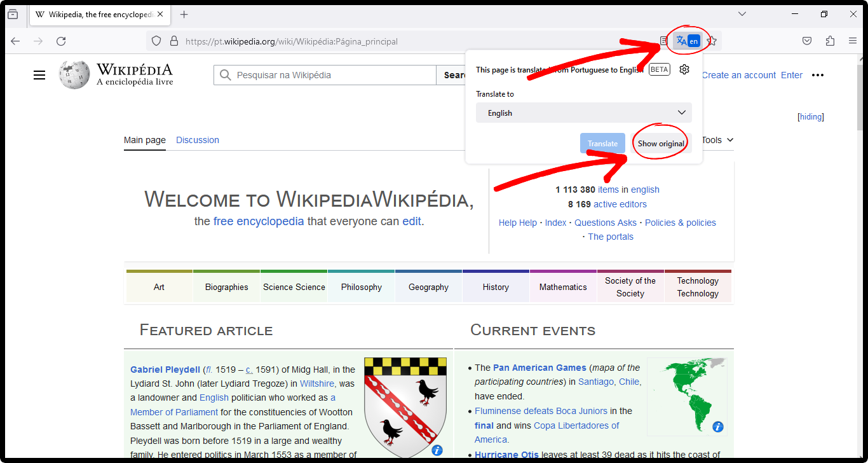Open the Index link
This screenshot has width=868, height=463.
click(556, 223)
